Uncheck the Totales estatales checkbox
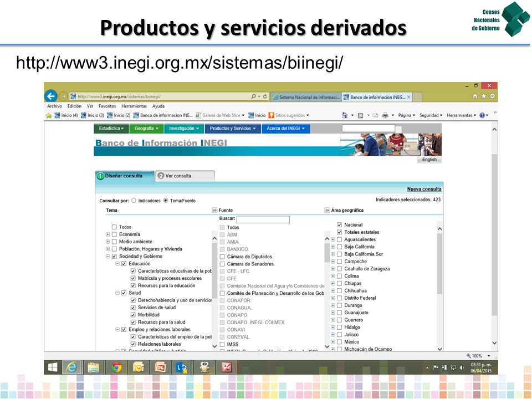Viewport: 532px width, 399px height. coord(339,232)
